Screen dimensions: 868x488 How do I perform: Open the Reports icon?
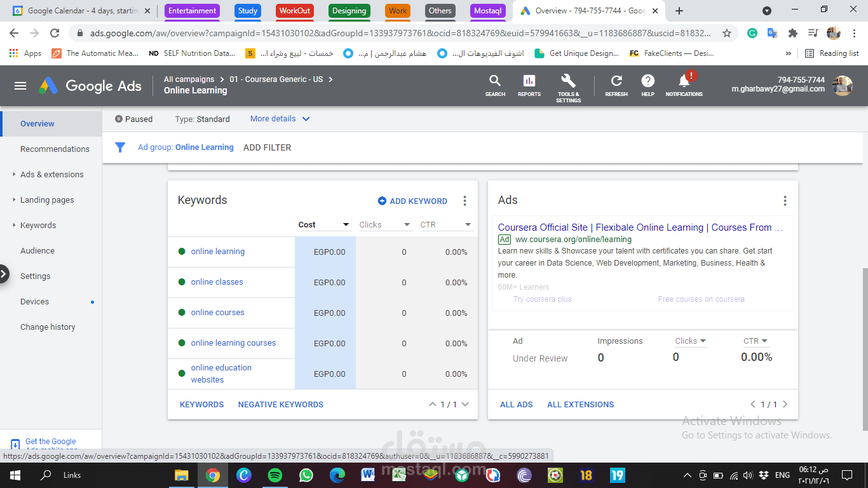(x=529, y=85)
